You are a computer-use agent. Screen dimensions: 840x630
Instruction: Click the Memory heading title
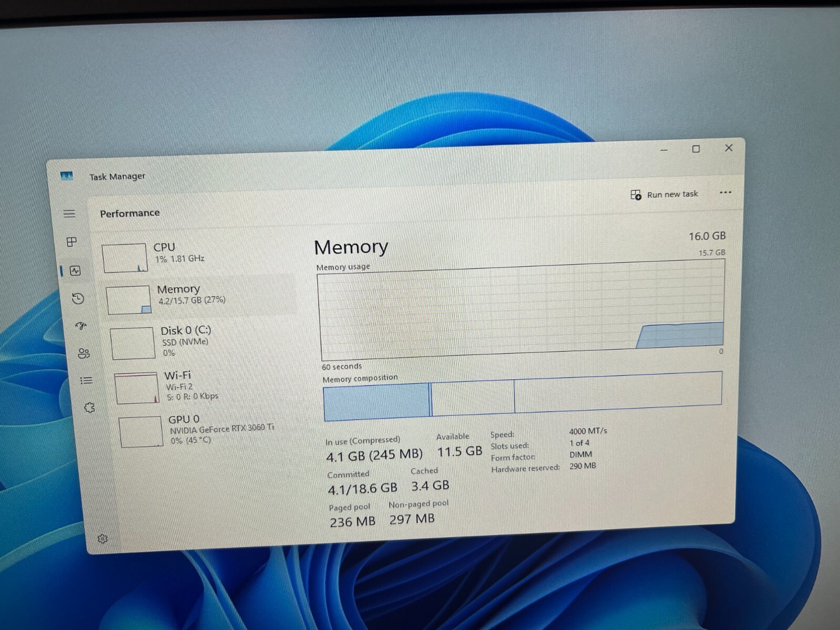[351, 247]
